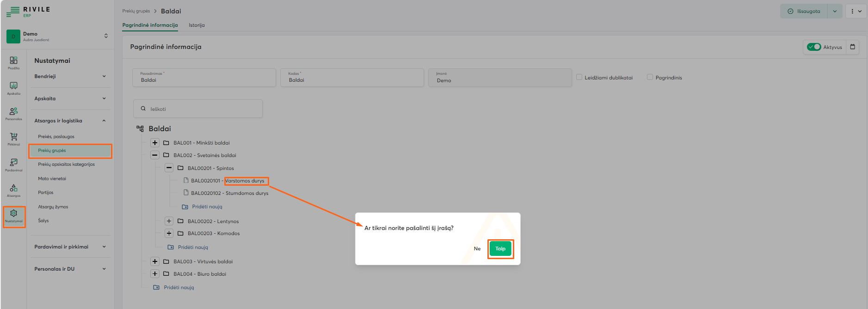Toggle the Aktyvus switch
The image size is (868, 309).
click(x=814, y=47)
